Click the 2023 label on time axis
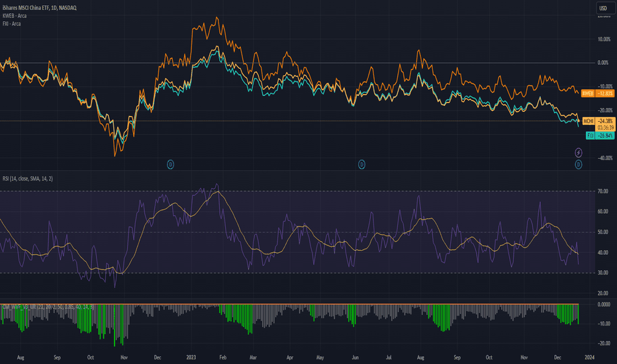 tap(191, 357)
